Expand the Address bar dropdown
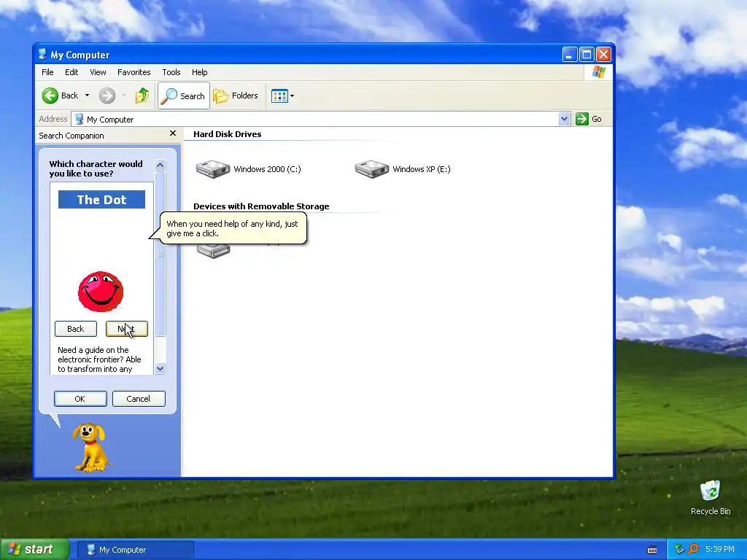The image size is (747, 560). pos(564,119)
